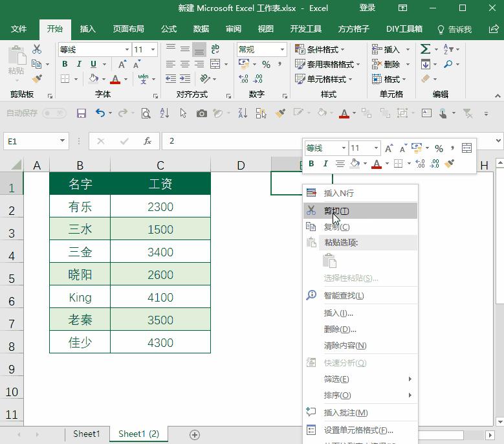Click the save icon in the quick access toolbar
This screenshot has height=444, width=504.
pyautogui.click(x=82, y=113)
